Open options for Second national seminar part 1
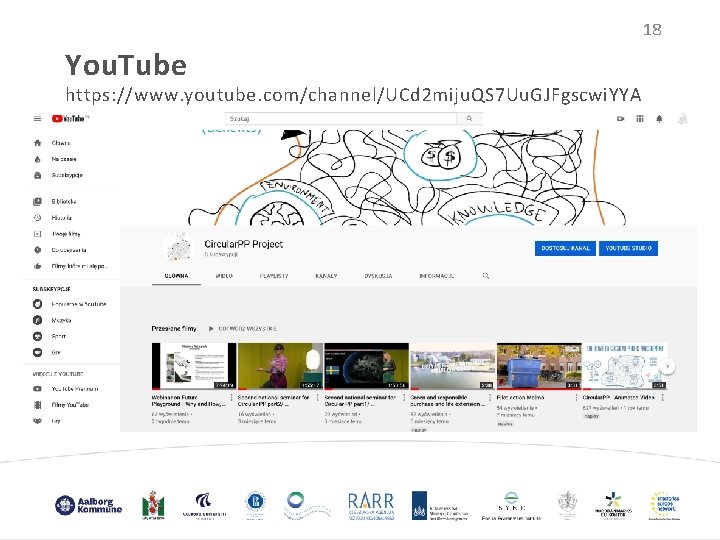 point(404,398)
